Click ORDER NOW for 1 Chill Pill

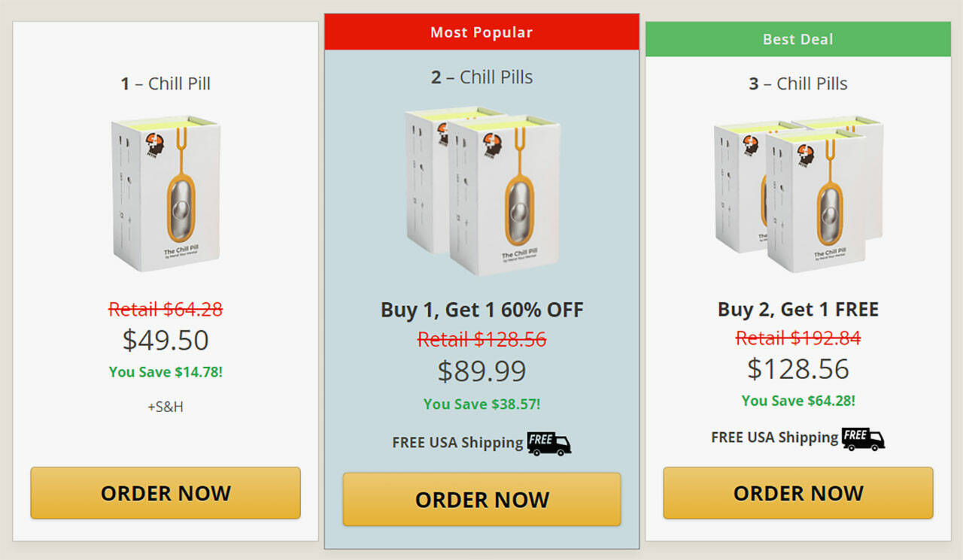tap(166, 493)
